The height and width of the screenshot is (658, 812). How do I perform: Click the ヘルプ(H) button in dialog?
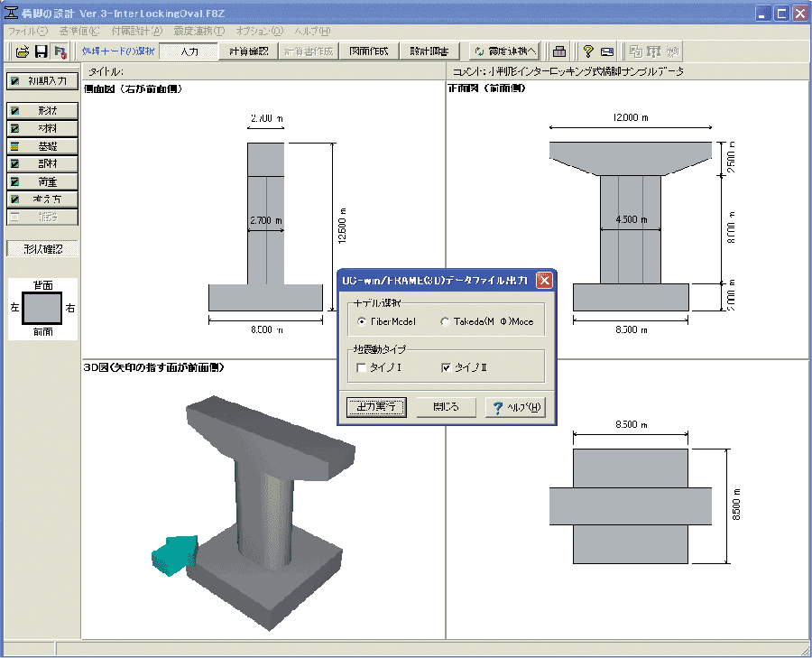click(515, 407)
